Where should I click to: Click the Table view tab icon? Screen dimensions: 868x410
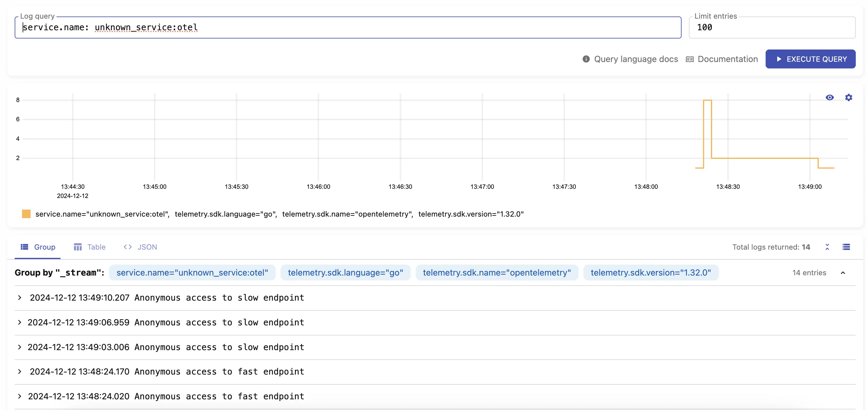(x=78, y=247)
